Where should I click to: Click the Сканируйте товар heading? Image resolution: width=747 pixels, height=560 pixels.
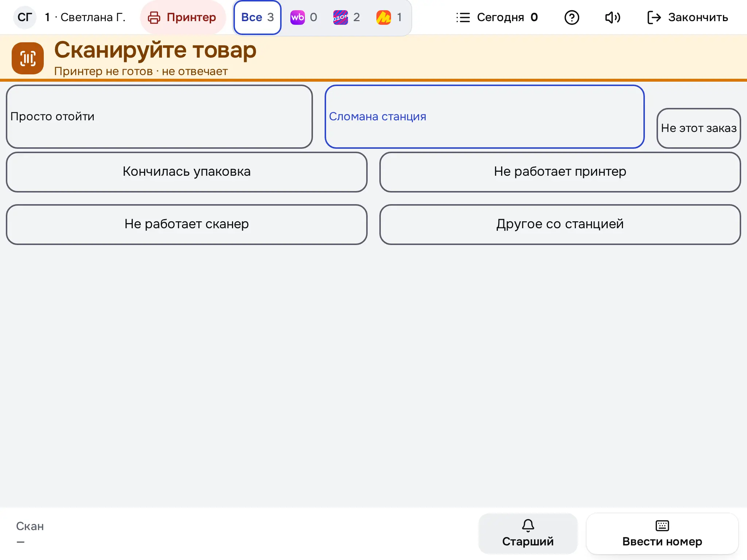[x=155, y=50]
